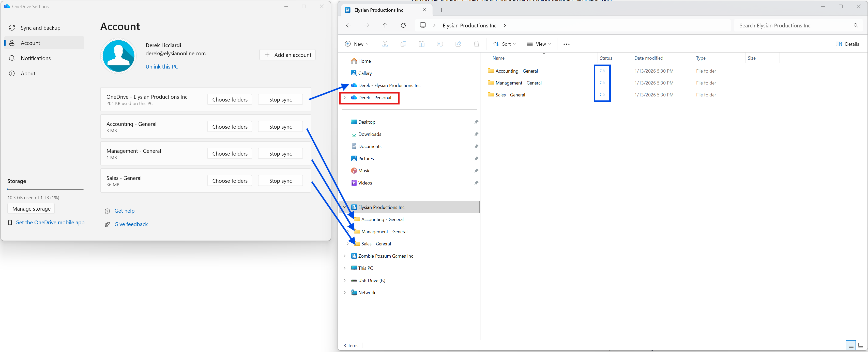Viewport: 868px width, 352px height.
Task: Click the Name column header
Action: tap(498, 58)
